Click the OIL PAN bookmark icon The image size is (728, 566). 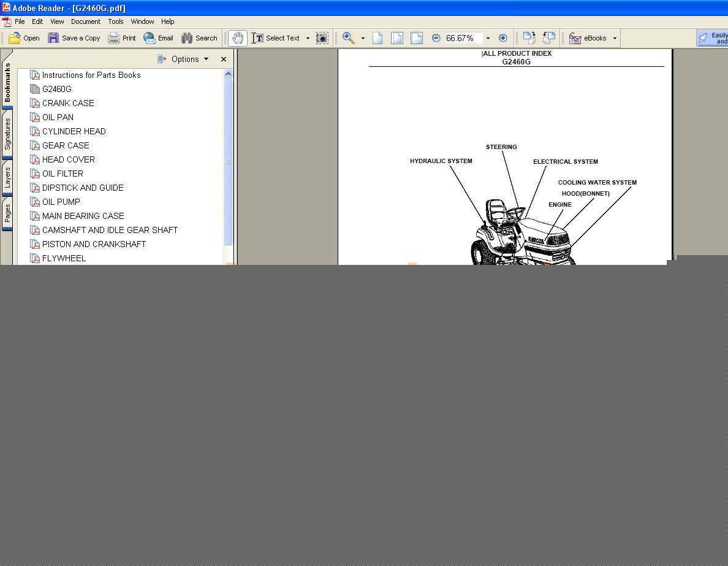coord(35,117)
